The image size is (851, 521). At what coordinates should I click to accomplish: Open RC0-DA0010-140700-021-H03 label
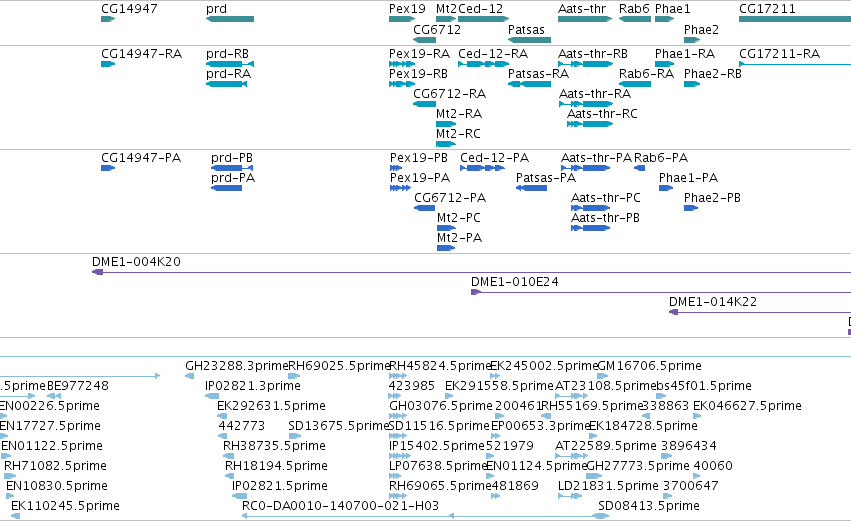(x=340, y=507)
